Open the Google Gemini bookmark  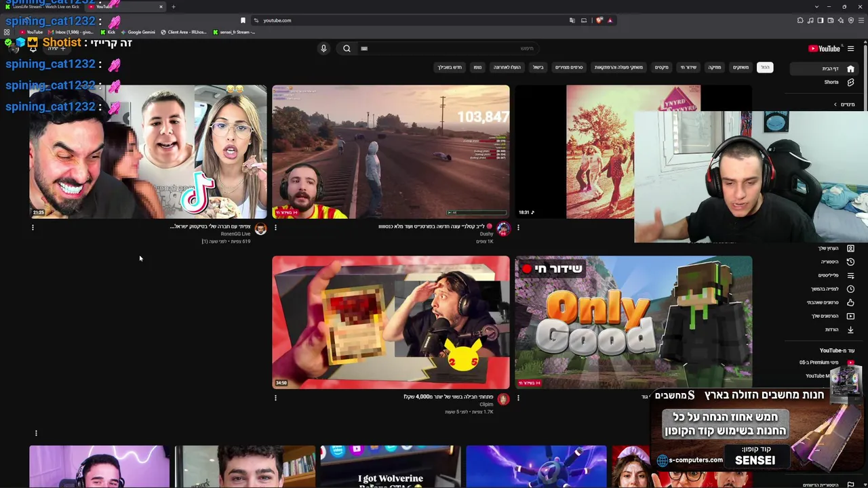tap(138, 32)
